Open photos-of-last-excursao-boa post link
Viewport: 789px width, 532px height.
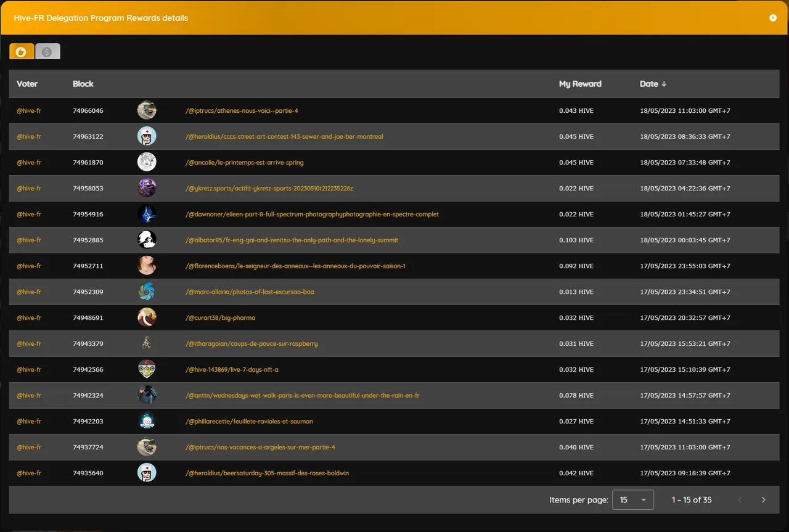(250, 292)
